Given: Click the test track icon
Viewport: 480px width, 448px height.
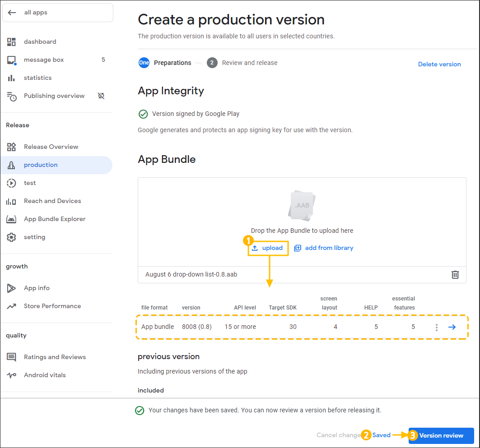Looking at the screenshot, I should click(x=11, y=183).
